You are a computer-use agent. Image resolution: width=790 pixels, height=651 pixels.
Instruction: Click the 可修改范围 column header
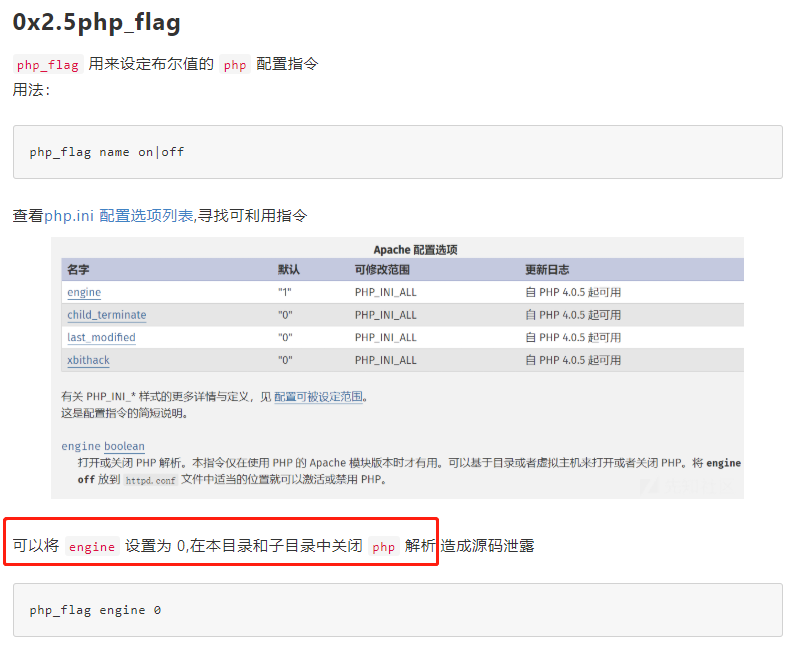tap(382, 270)
